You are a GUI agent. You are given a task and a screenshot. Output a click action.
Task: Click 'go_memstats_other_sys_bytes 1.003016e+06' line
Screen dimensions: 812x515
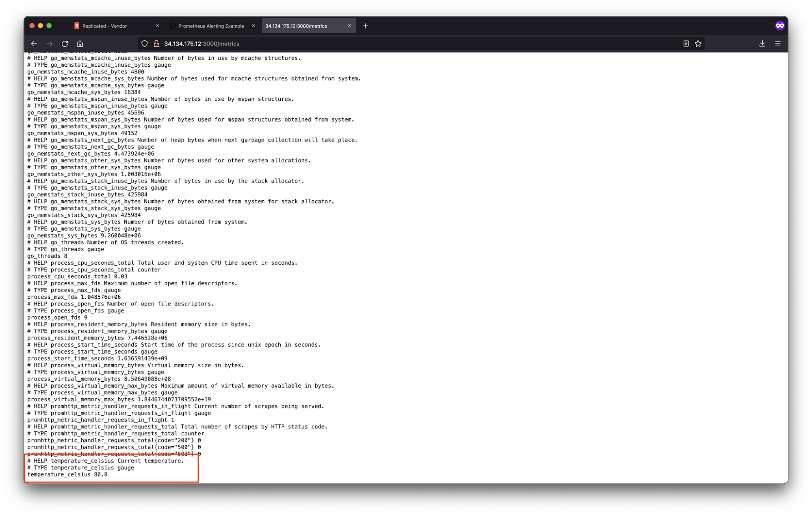click(94, 174)
